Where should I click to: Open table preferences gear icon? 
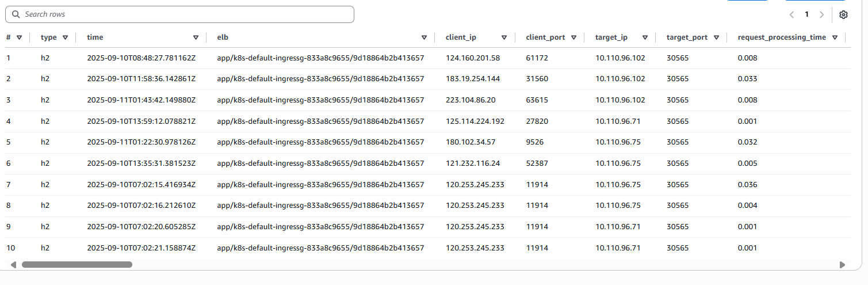tap(843, 14)
